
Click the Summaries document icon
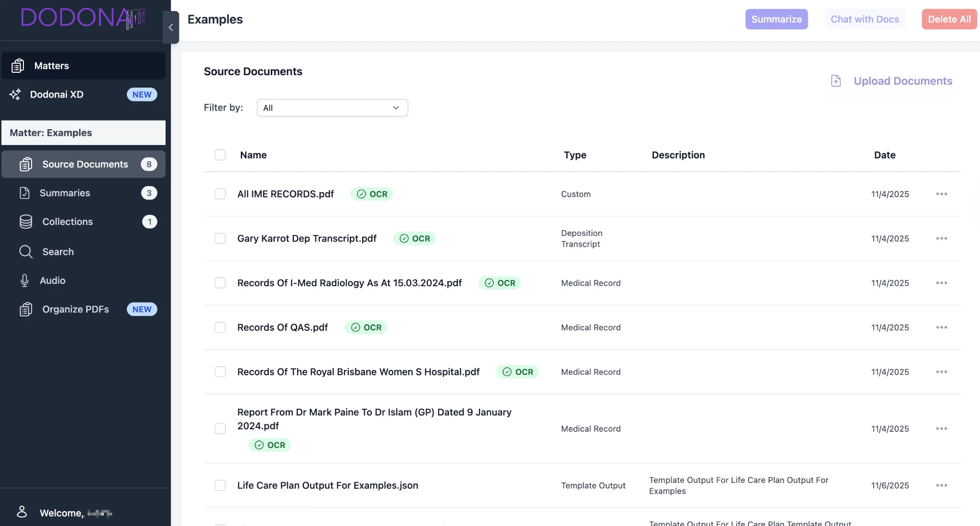click(x=24, y=193)
